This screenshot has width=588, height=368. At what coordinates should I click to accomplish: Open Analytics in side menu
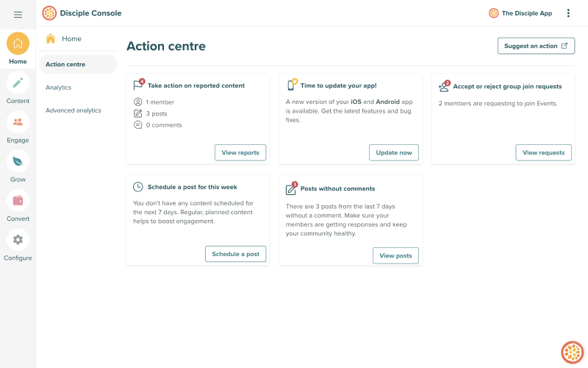[59, 88]
